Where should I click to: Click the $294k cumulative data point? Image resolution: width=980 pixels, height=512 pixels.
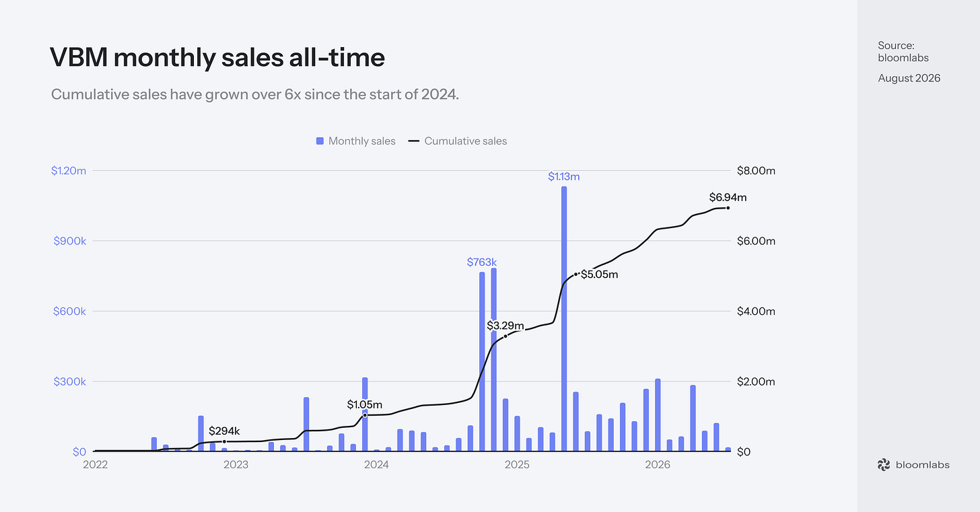coord(224,441)
